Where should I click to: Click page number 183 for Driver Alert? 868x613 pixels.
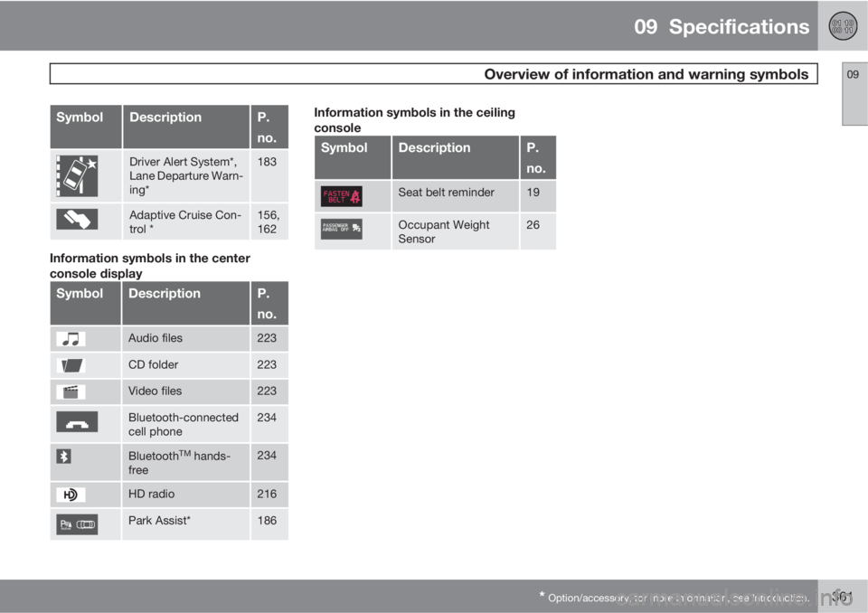[267, 162]
